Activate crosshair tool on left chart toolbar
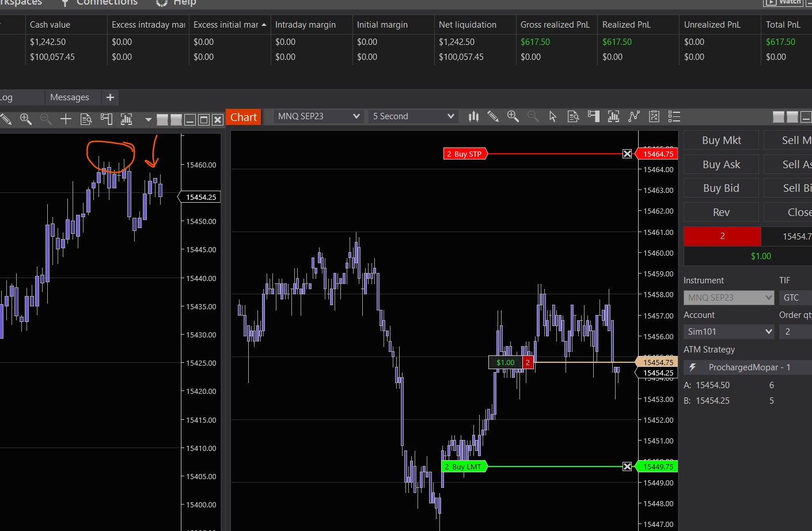 66,119
